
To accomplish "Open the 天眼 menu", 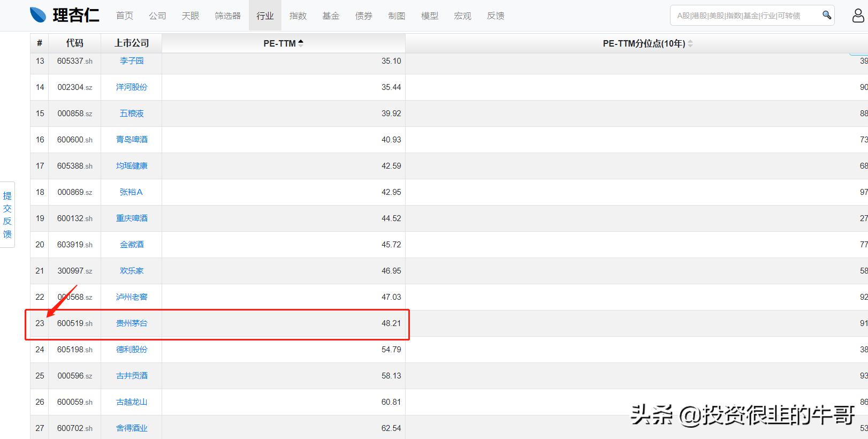I will point(191,16).
